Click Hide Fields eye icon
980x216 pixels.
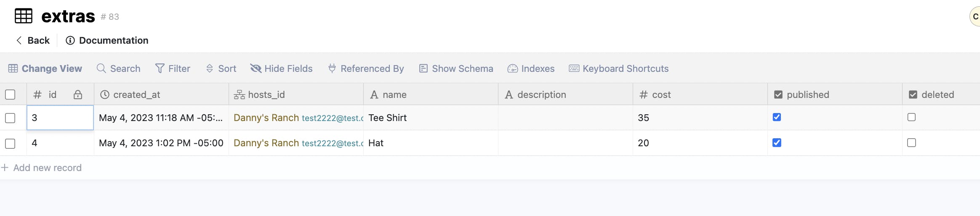(x=256, y=68)
